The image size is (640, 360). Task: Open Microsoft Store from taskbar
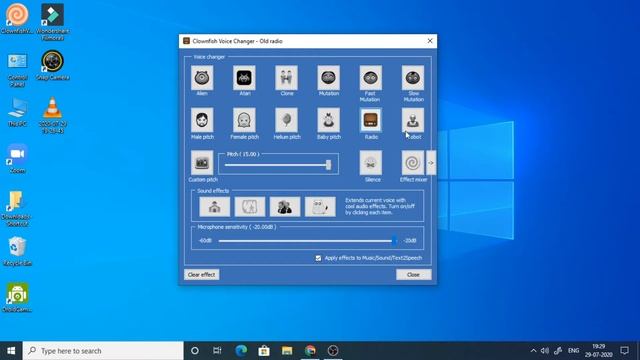click(x=264, y=351)
